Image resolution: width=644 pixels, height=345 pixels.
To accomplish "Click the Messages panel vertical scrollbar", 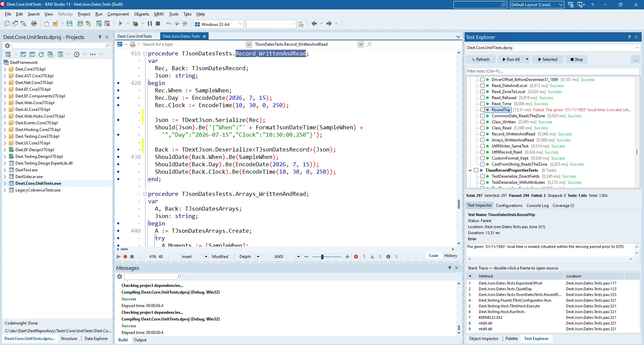I will pos(459,308).
